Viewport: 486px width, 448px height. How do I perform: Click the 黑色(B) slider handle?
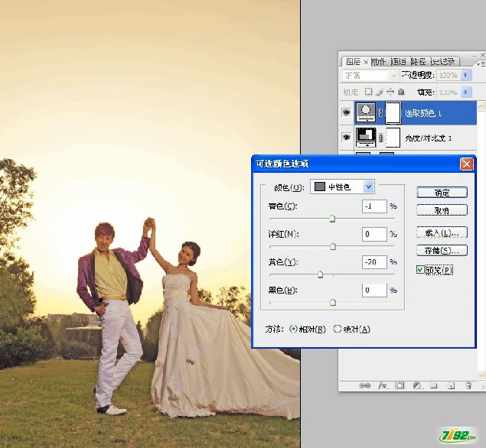(333, 303)
